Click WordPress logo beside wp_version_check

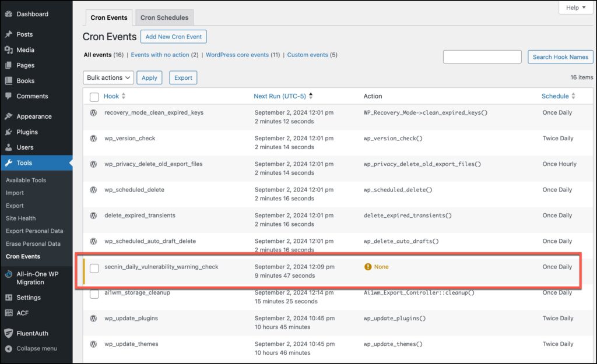coord(93,139)
